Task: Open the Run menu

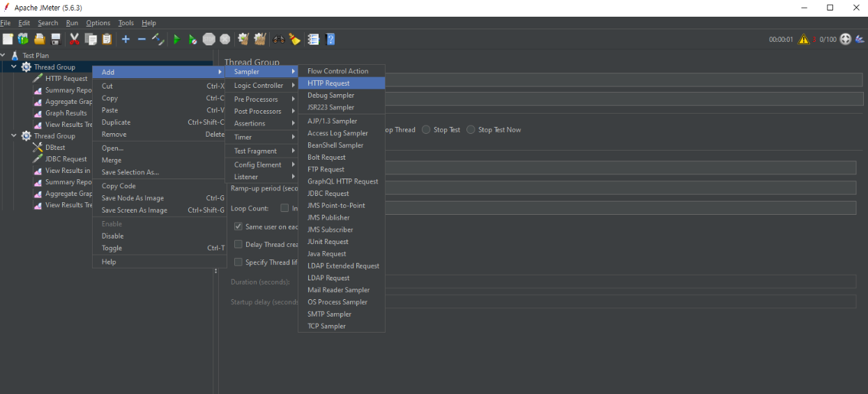Action: click(x=72, y=23)
